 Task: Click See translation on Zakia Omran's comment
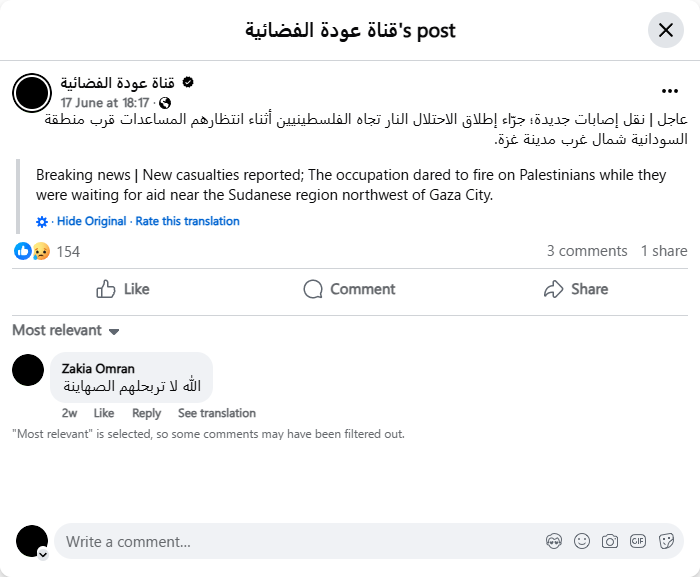coord(217,413)
